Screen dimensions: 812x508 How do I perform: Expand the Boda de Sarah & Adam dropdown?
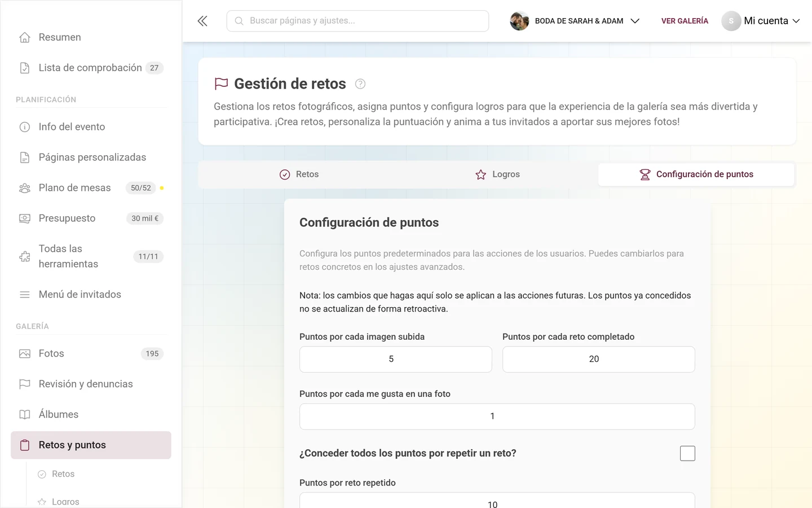(575, 21)
